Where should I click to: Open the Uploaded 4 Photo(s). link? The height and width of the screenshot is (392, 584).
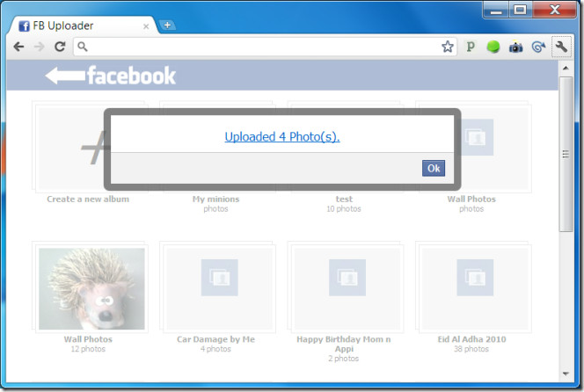tap(282, 136)
